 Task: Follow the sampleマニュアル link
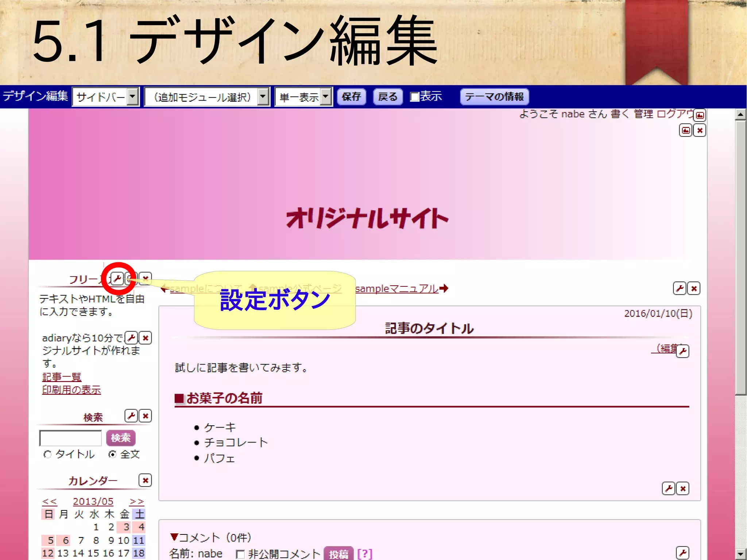click(x=397, y=289)
